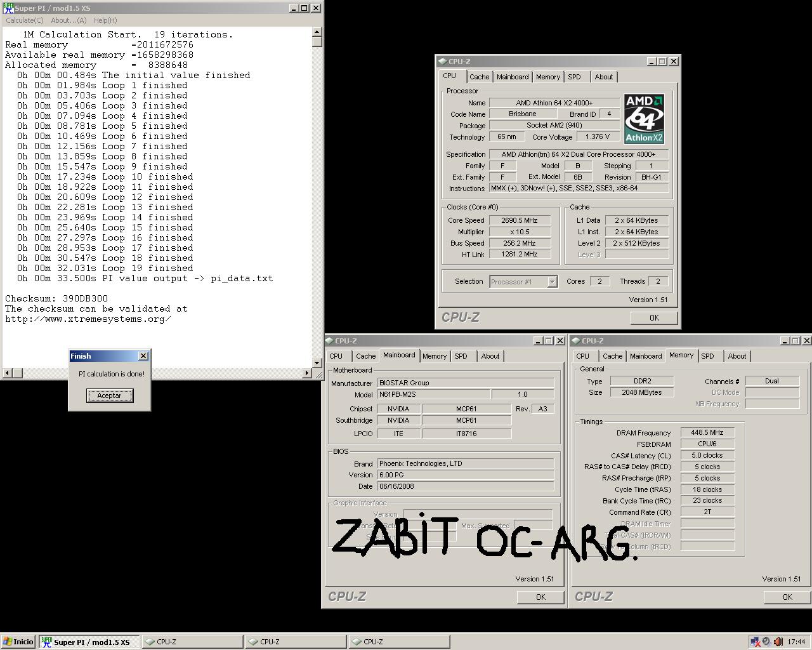This screenshot has width=812, height=650.
Task: Select About tab in CPU-Z processor window
Action: [x=604, y=77]
